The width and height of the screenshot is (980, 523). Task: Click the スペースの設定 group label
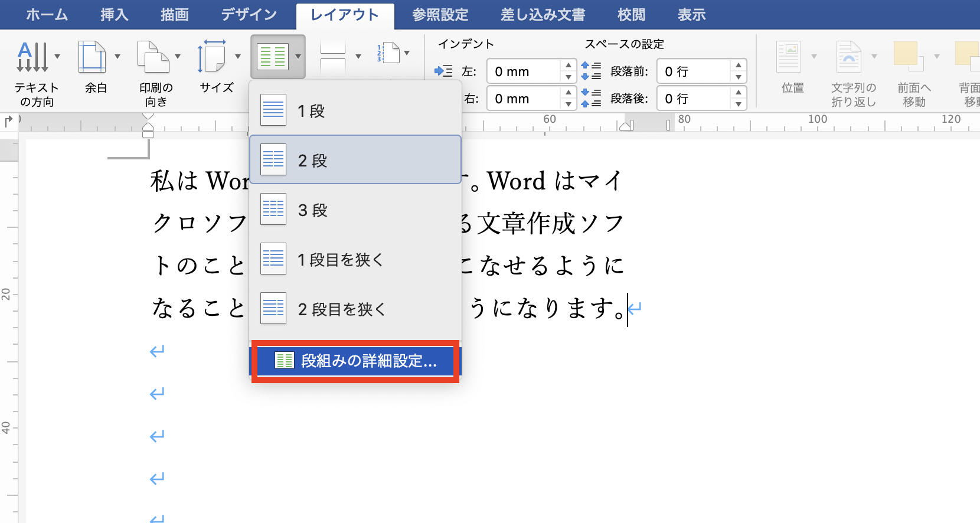click(x=625, y=44)
